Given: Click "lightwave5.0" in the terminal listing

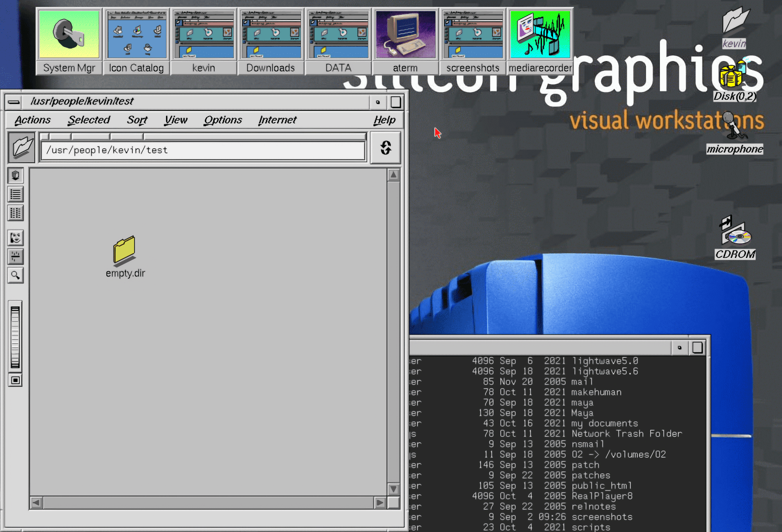Looking at the screenshot, I should [605, 361].
